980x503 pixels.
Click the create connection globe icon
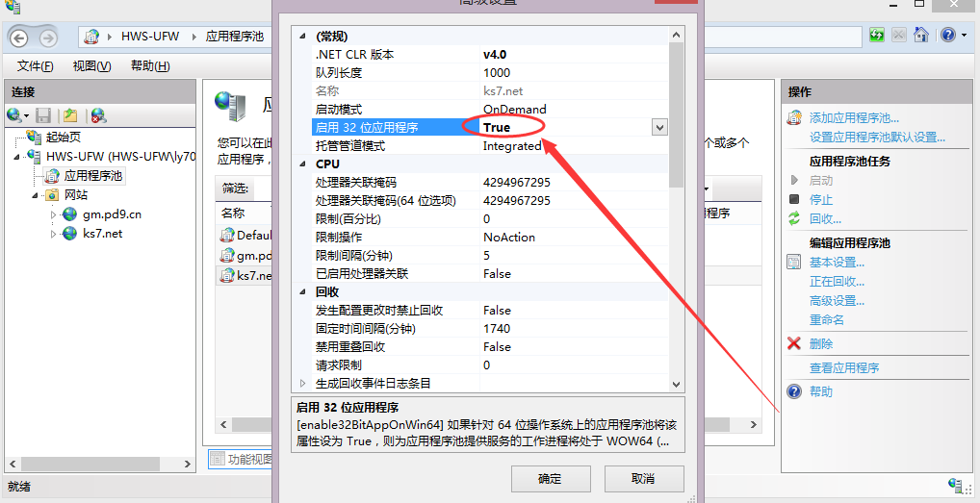[x=14, y=115]
